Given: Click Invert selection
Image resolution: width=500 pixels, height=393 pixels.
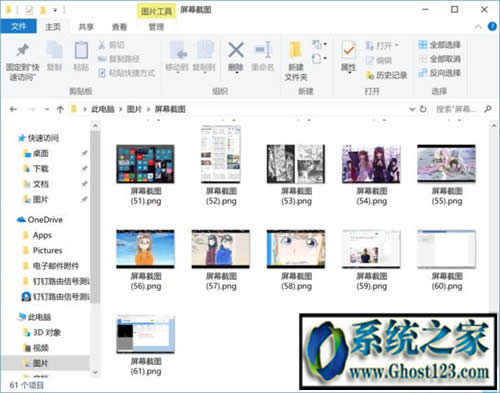Looking at the screenshot, I should [x=440, y=73].
